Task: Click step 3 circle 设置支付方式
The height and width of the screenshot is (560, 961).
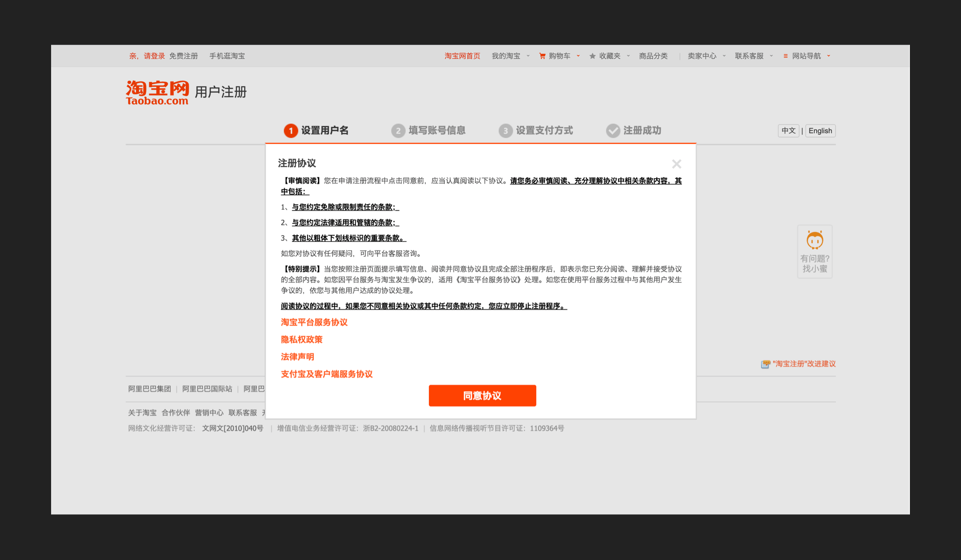Action: 506,130
